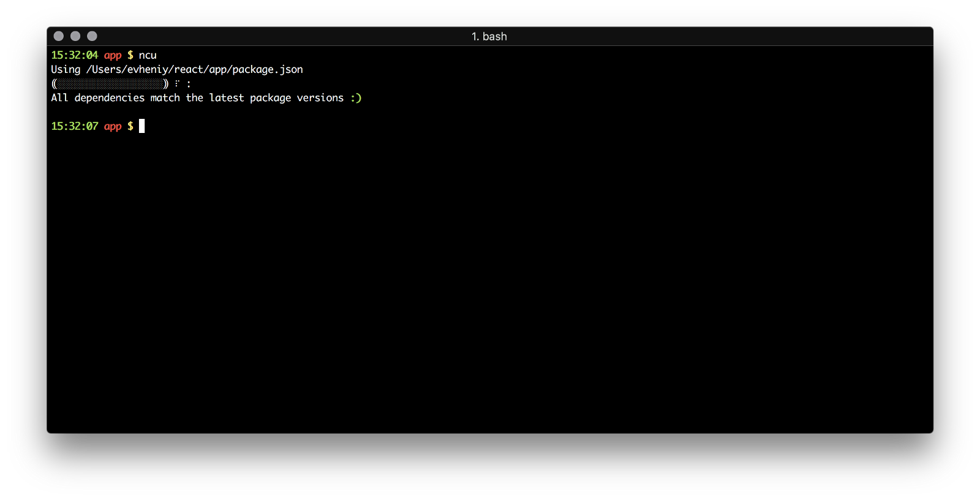This screenshot has height=500, width=980.
Task: Click the red 'app' label in first prompt
Action: click(113, 56)
